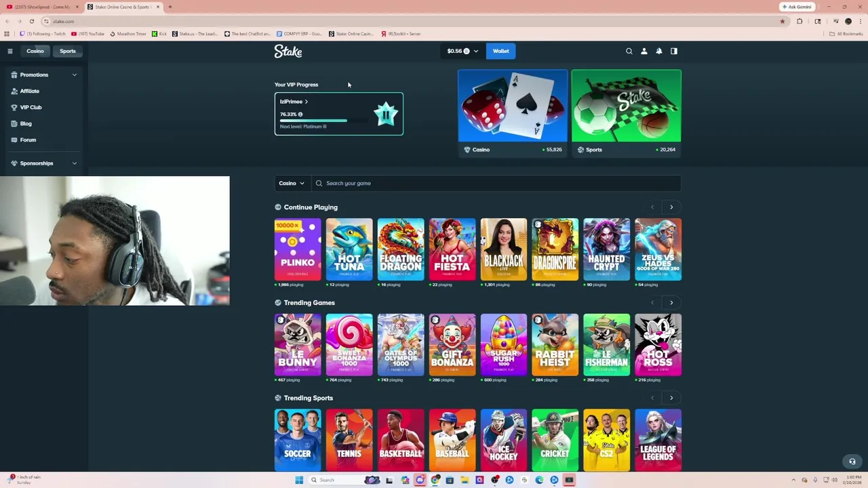Switch to the Casino tab
The width and height of the screenshot is (868, 488).
(x=35, y=51)
